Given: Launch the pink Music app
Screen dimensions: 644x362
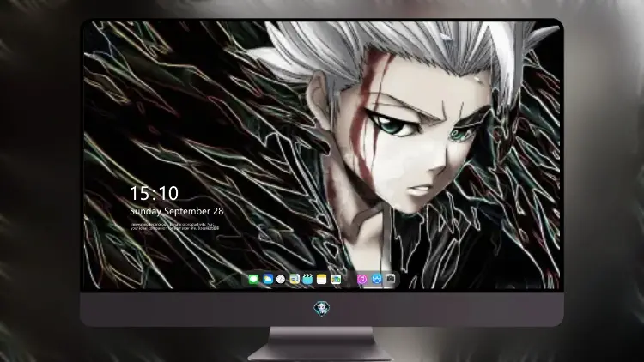Looking at the screenshot, I should point(361,280).
